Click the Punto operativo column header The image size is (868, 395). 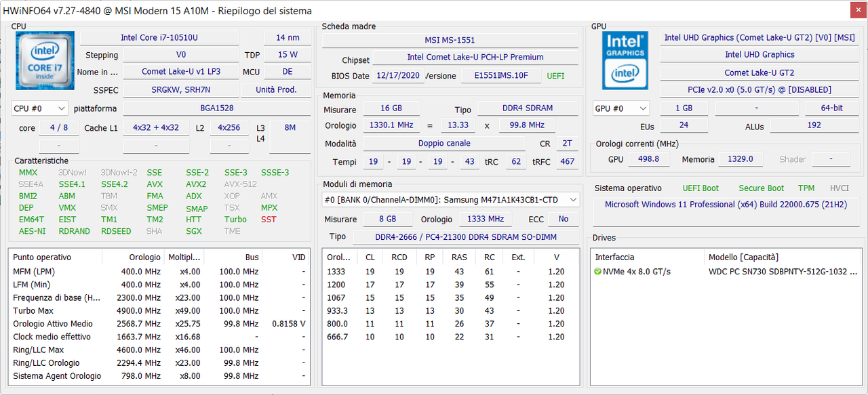pos(56,257)
